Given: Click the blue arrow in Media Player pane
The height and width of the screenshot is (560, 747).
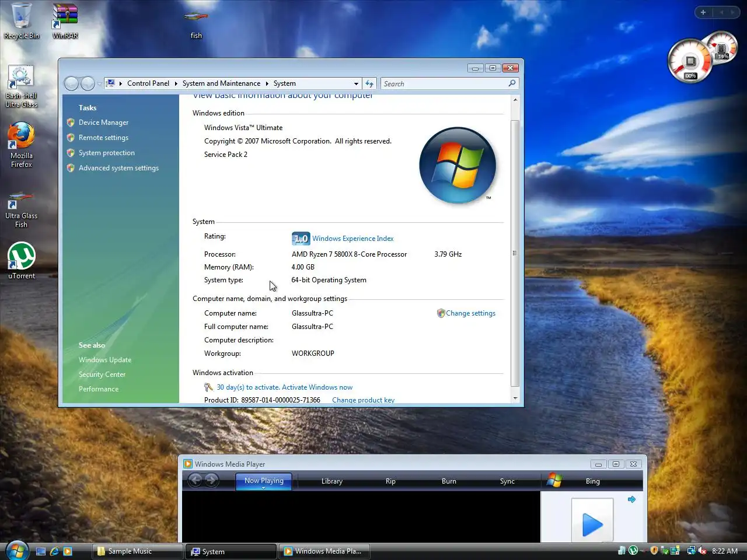Looking at the screenshot, I should 631,499.
